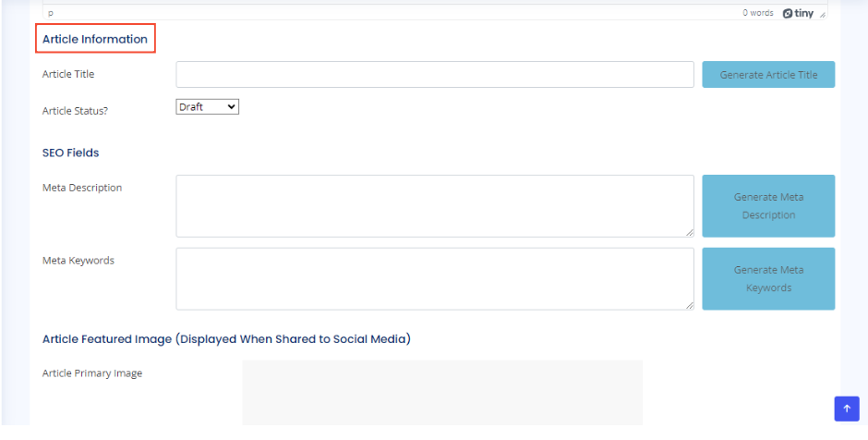Click the editor word count indicator
Image resolution: width=868 pixels, height=440 pixels.
coord(758,13)
